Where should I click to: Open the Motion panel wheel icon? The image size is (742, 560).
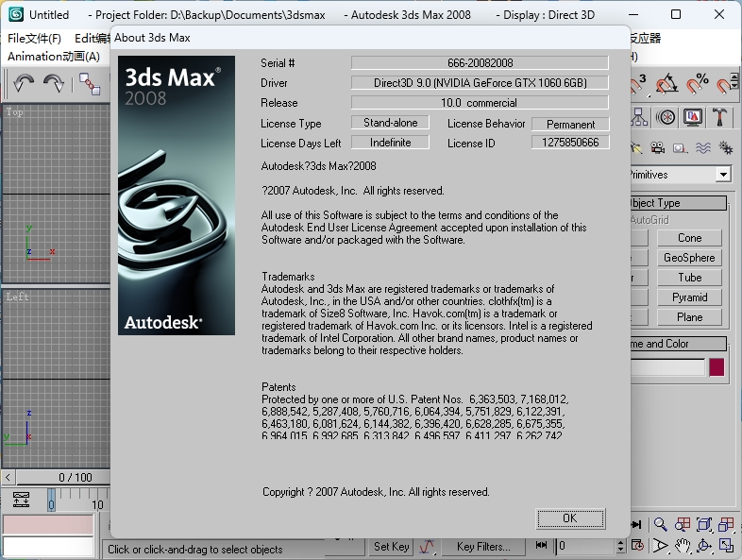[666, 117]
